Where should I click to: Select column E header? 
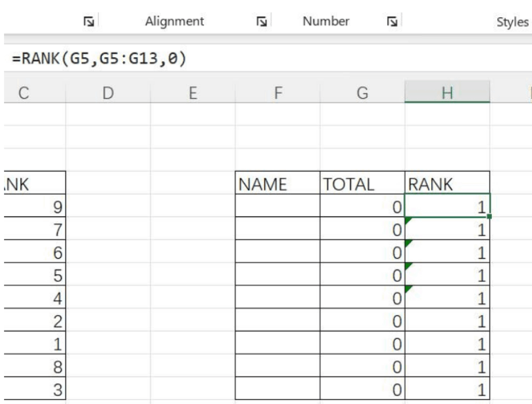(x=193, y=92)
